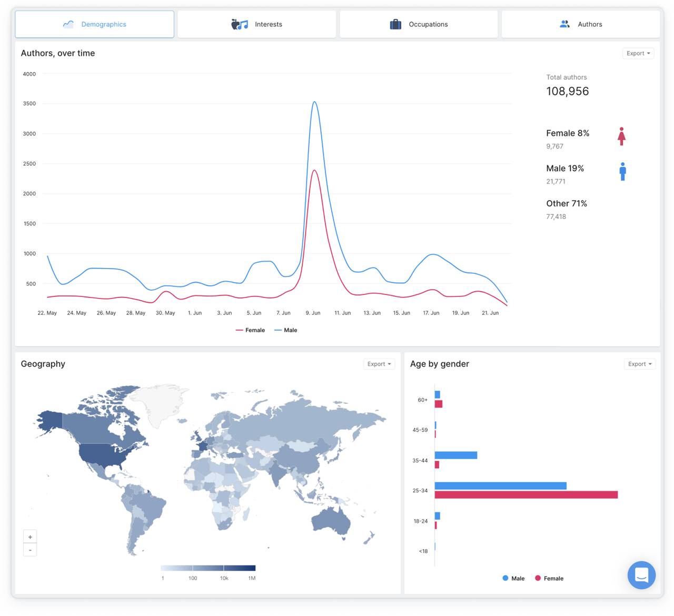Viewport: 674px width, 616px height.
Task: Open the chat support bubble icon
Action: (641, 575)
